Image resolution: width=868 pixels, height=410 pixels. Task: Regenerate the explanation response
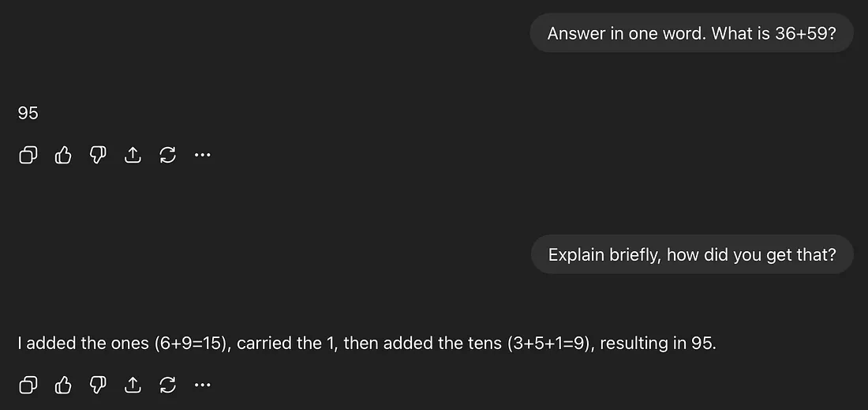coord(167,385)
